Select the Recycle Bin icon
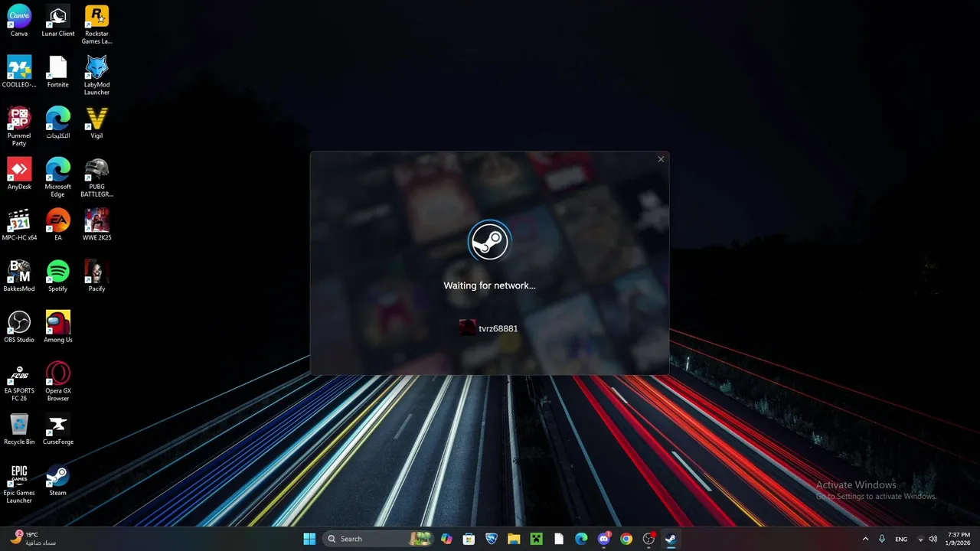980x551 pixels. (19, 429)
